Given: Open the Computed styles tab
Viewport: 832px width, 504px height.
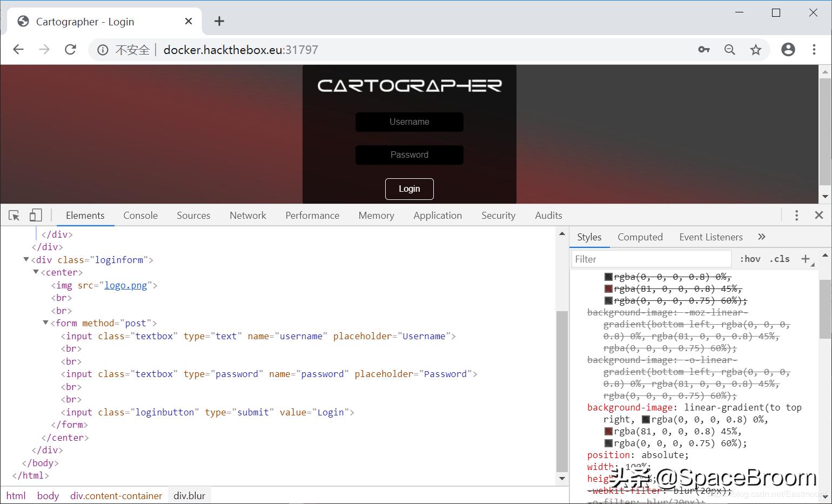Looking at the screenshot, I should (640, 237).
